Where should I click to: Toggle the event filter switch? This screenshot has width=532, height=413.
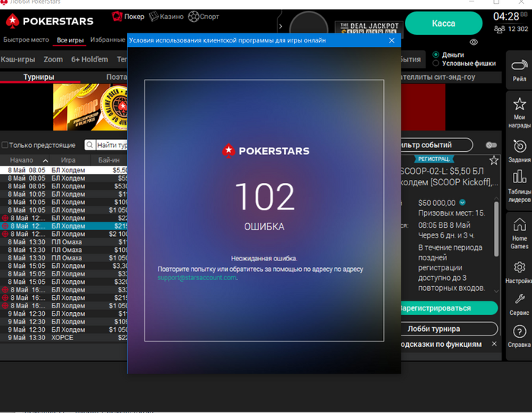[491, 145]
